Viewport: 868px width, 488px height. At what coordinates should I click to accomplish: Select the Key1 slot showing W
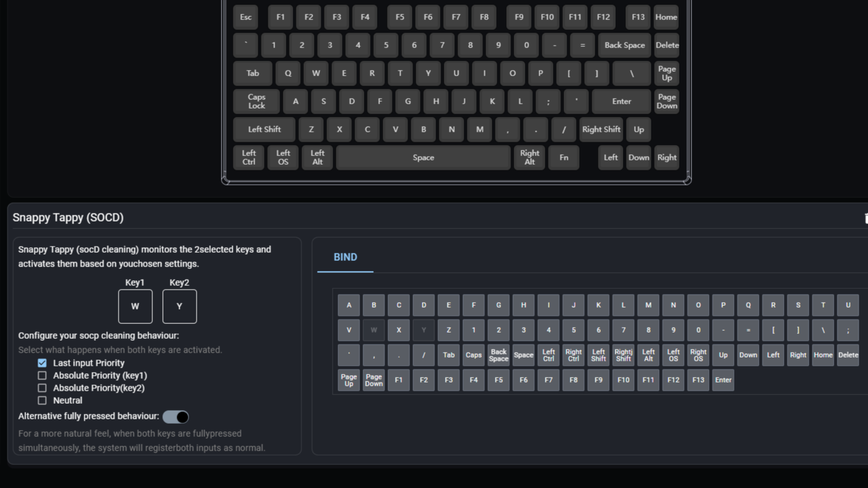pyautogui.click(x=135, y=306)
